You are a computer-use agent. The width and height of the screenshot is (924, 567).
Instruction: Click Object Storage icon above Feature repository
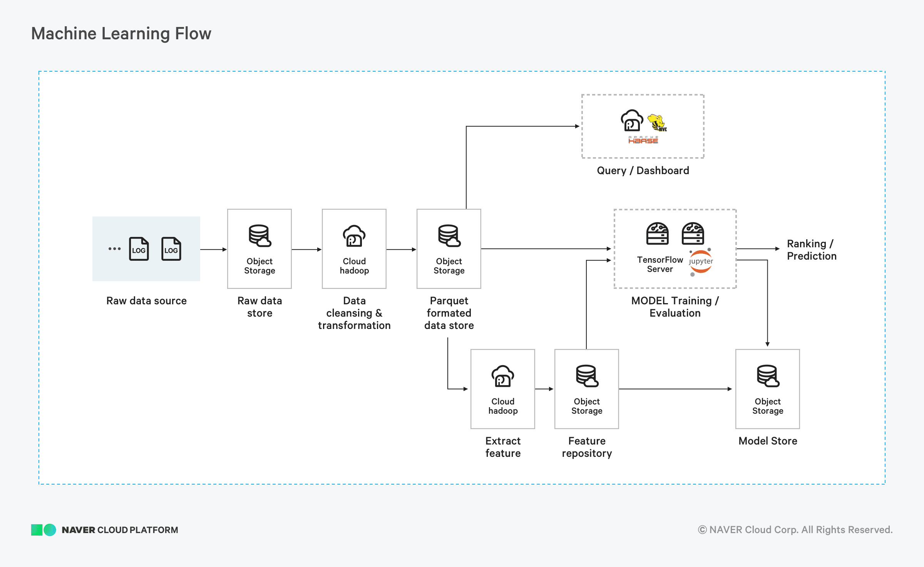click(x=587, y=376)
